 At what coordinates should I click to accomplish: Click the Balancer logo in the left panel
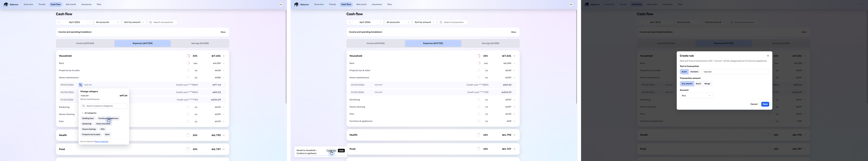(x=11, y=4)
